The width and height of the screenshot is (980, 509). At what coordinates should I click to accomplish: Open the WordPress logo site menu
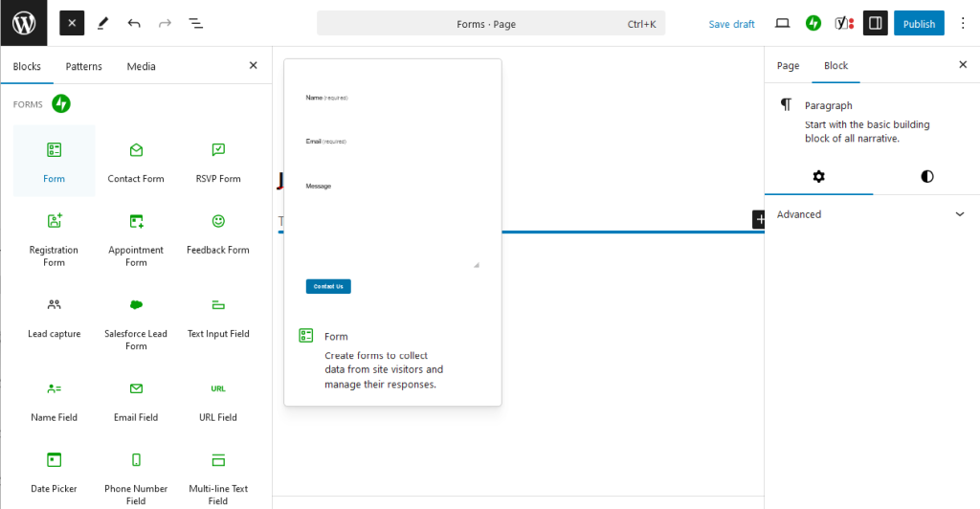coord(24,23)
